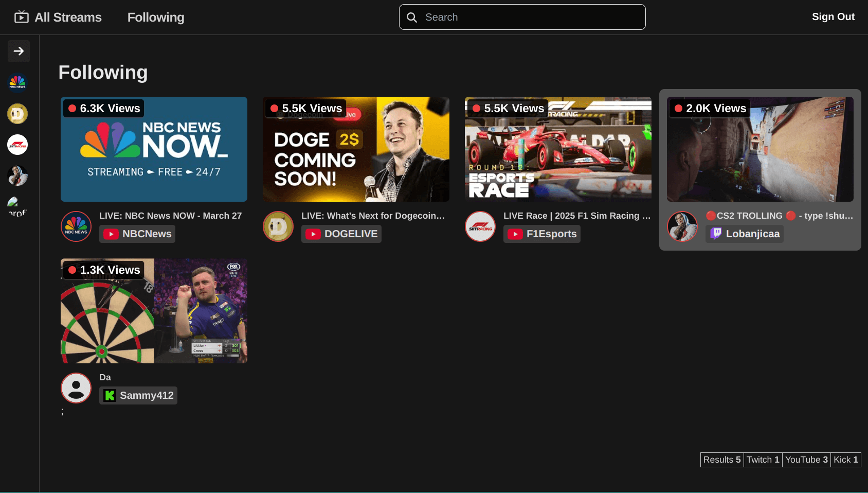Screen dimensions: 868x493
Task: Open the Lobanjicaa Twitch channel badge
Action: click(x=745, y=234)
